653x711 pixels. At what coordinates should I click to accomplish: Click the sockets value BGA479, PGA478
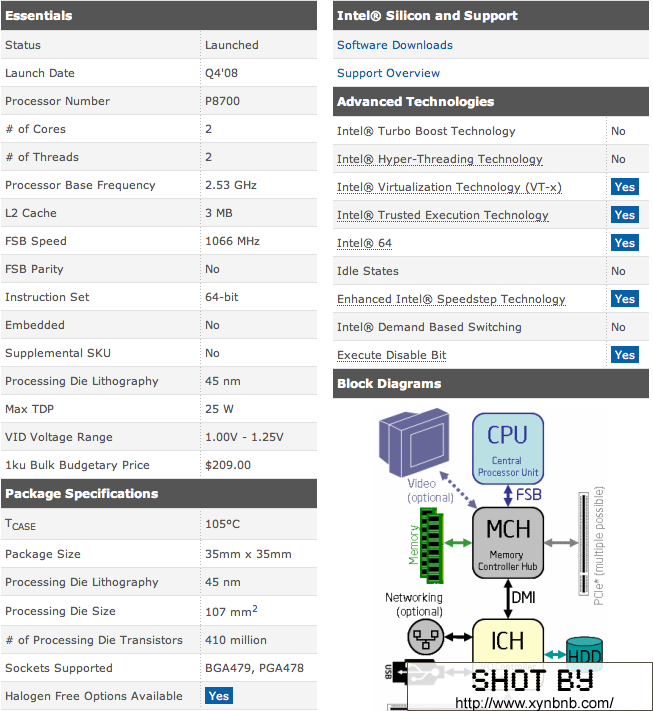(x=254, y=668)
